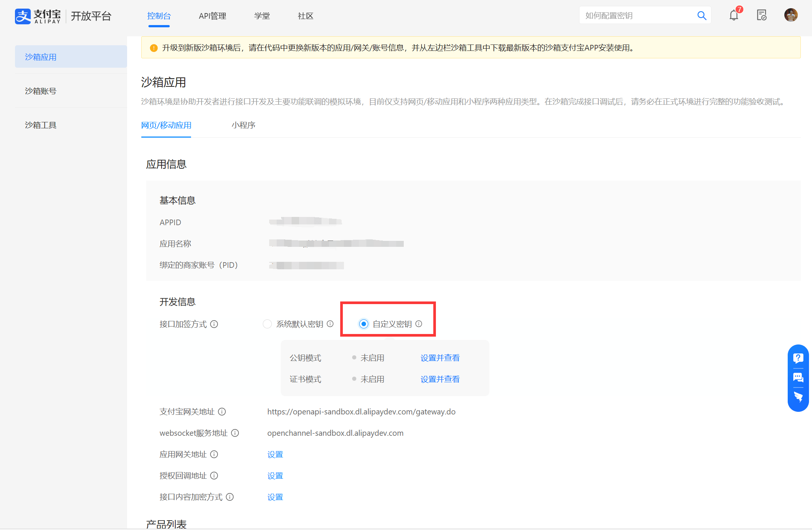Image resolution: width=812 pixels, height=530 pixels.
Task: Click the document checklist icon in header
Action: tap(762, 15)
